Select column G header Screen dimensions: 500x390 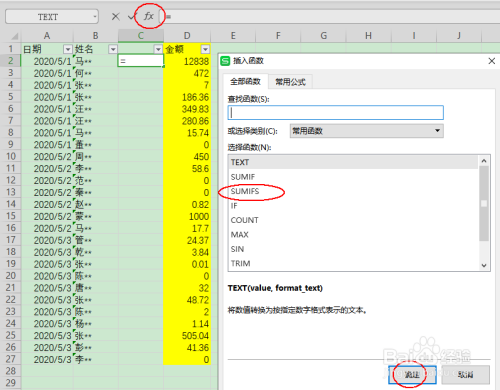pos(323,36)
